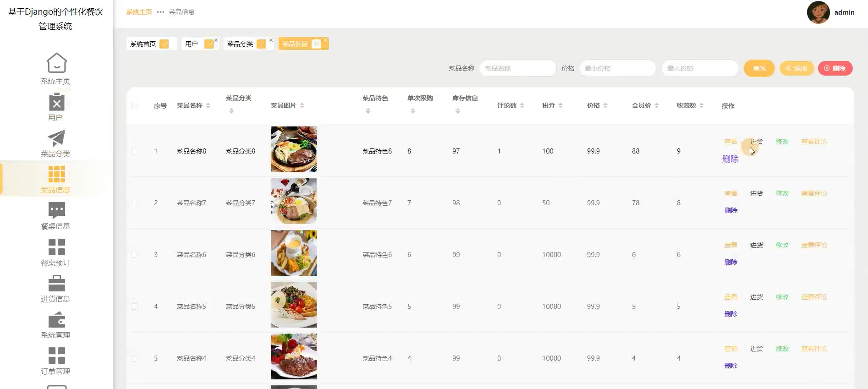
Task: Open dish image of 菜品名称6
Action: (x=294, y=253)
